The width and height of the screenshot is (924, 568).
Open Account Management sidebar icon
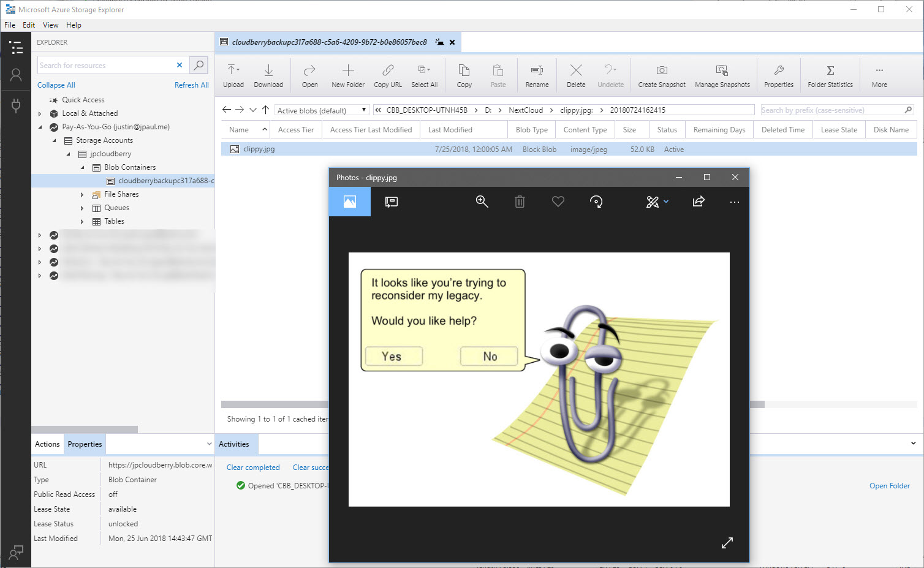pyautogui.click(x=16, y=75)
